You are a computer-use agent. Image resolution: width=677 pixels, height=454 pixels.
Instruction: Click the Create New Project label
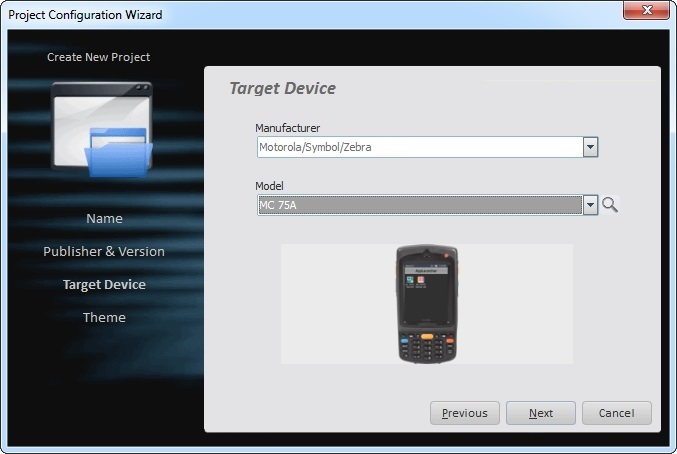(99, 57)
